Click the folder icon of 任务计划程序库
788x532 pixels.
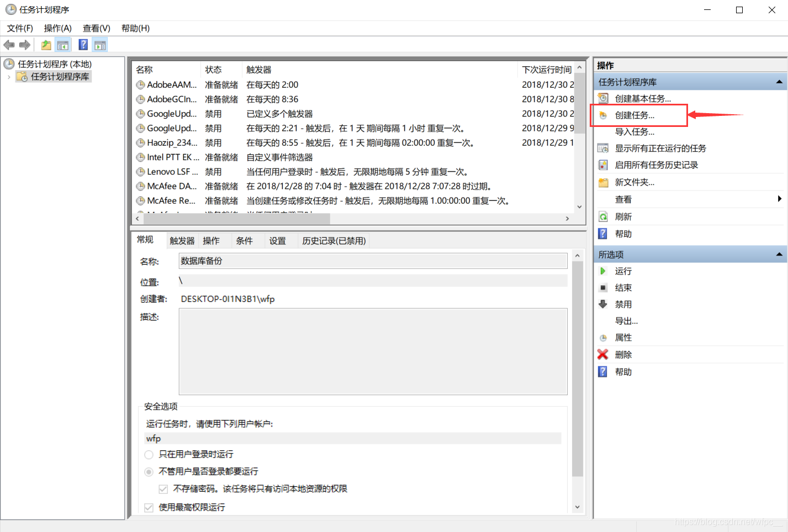click(x=22, y=77)
